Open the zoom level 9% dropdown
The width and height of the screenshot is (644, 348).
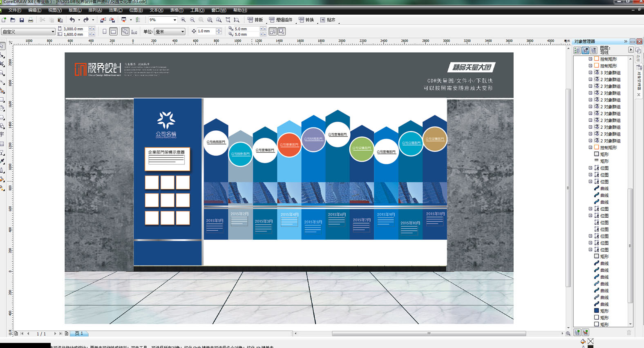174,20
